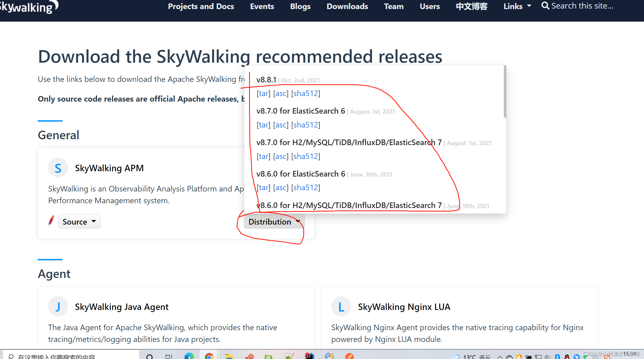The width and height of the screenshot is (644, 359).
Task: Open the Downloads page
Action: [347, 6]
